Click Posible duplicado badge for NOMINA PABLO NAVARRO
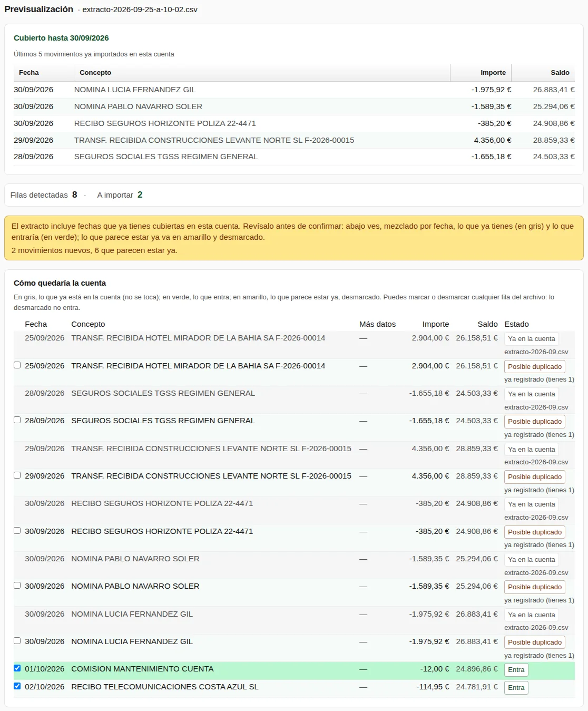 click(x=535, y=587)
